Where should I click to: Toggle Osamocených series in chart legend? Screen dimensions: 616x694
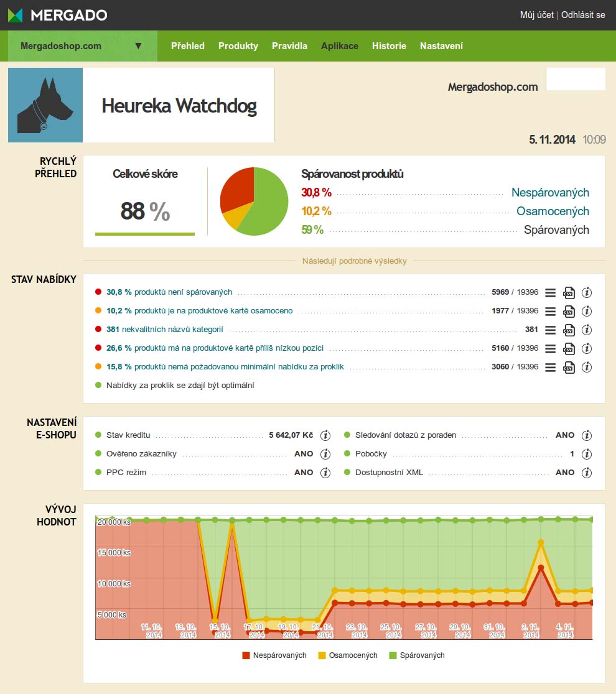(x=348, y=655)
